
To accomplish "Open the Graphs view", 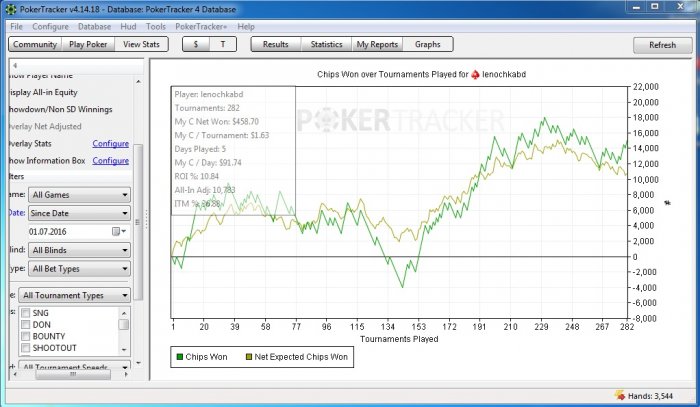I will click(428, 44).
